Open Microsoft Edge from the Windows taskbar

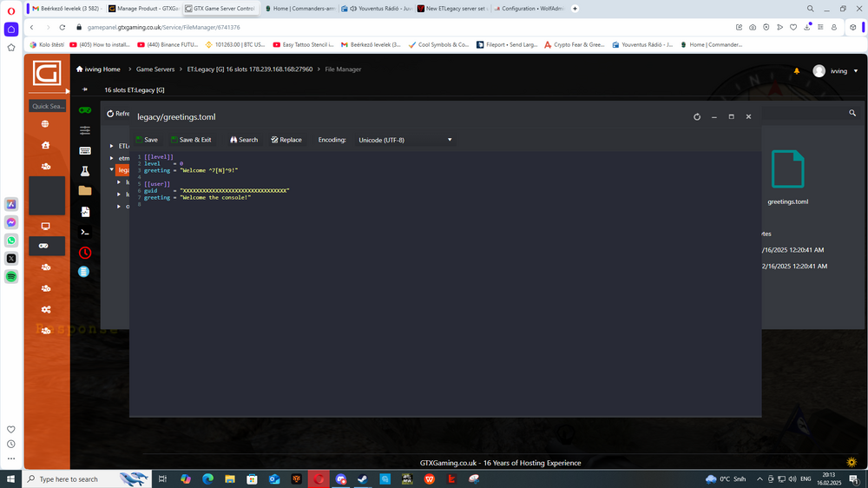coord(207,479)
